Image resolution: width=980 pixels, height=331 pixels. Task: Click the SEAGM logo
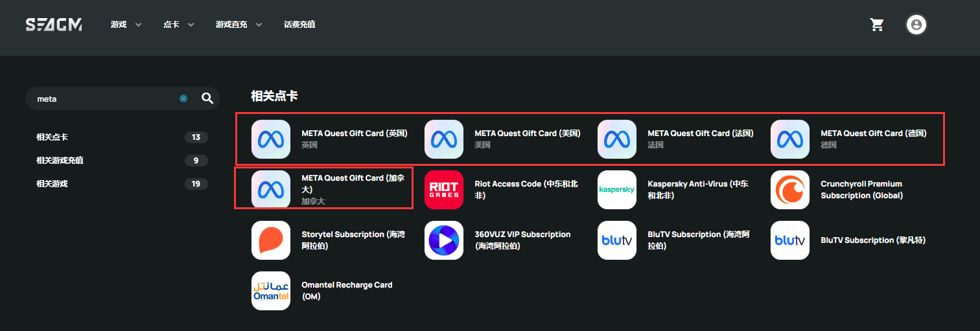54,25
